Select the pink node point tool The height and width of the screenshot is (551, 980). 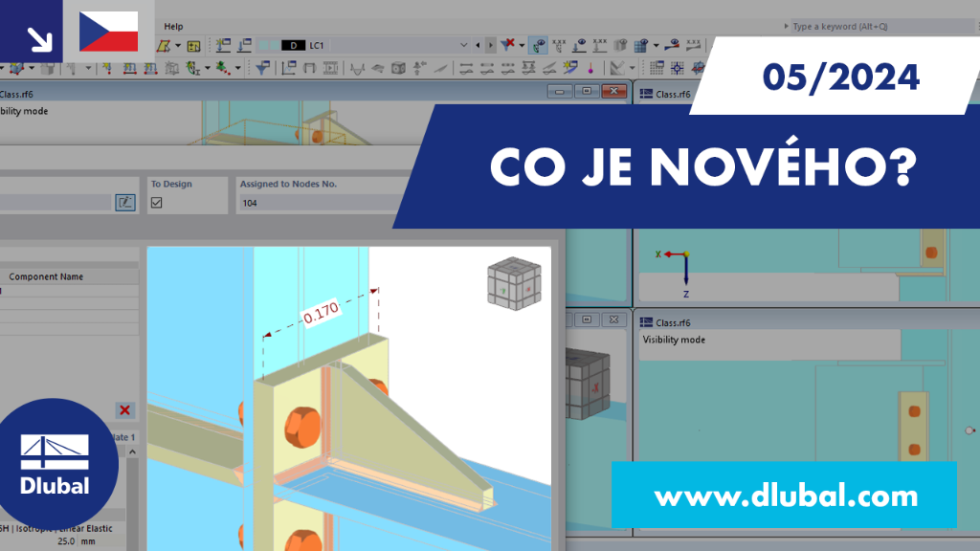pos(590,68)
